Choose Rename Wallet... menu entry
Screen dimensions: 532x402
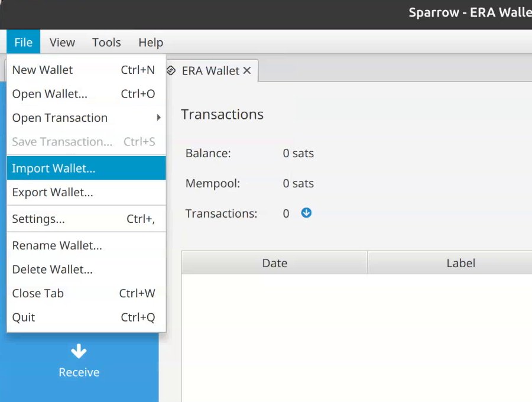pyautogui.click(x=86, y=245)
